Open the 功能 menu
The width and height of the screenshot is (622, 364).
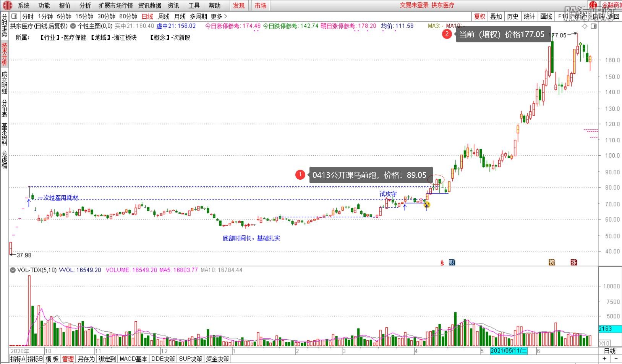44,5
